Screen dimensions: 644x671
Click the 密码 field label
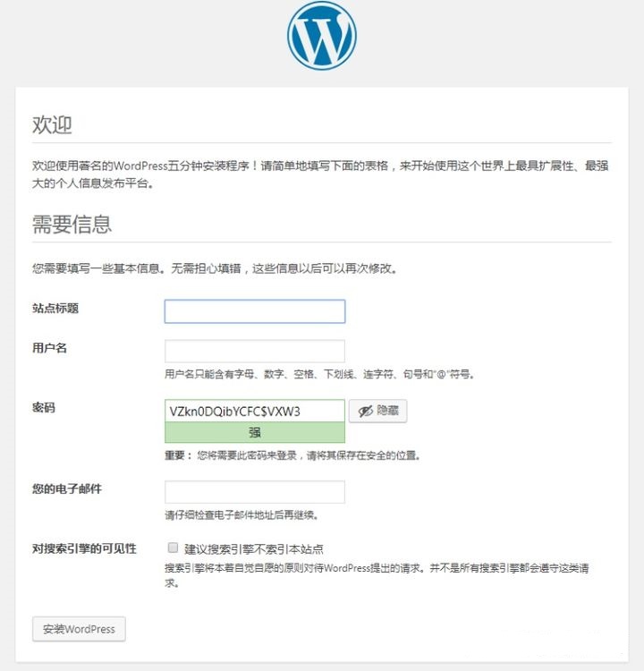44,407
